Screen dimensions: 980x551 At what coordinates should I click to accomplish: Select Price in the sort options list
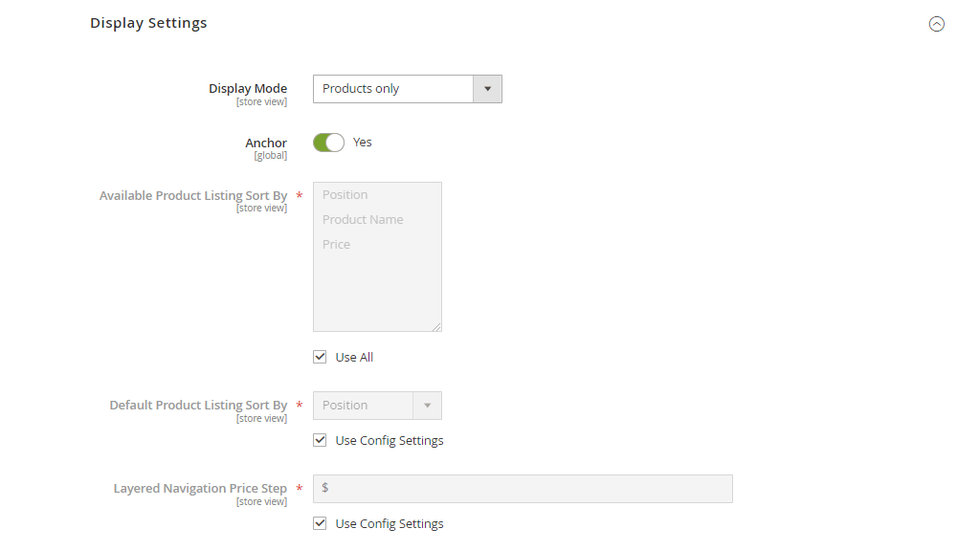[336, 244]
